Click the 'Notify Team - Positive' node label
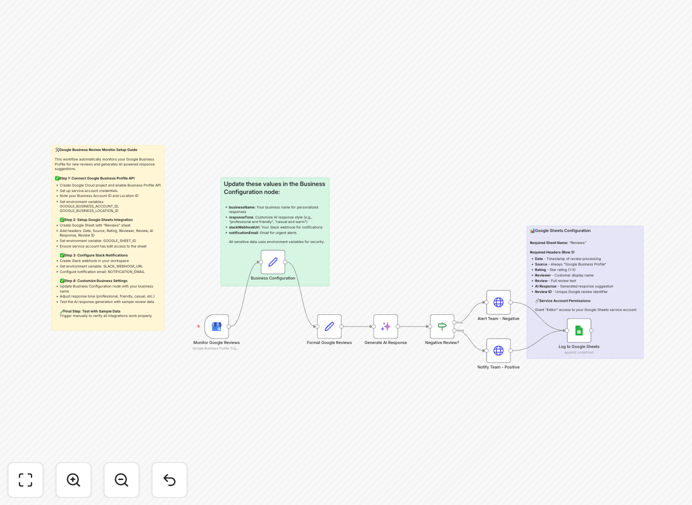This screenshot has width=692, height=505. click(x=498, y=367)
